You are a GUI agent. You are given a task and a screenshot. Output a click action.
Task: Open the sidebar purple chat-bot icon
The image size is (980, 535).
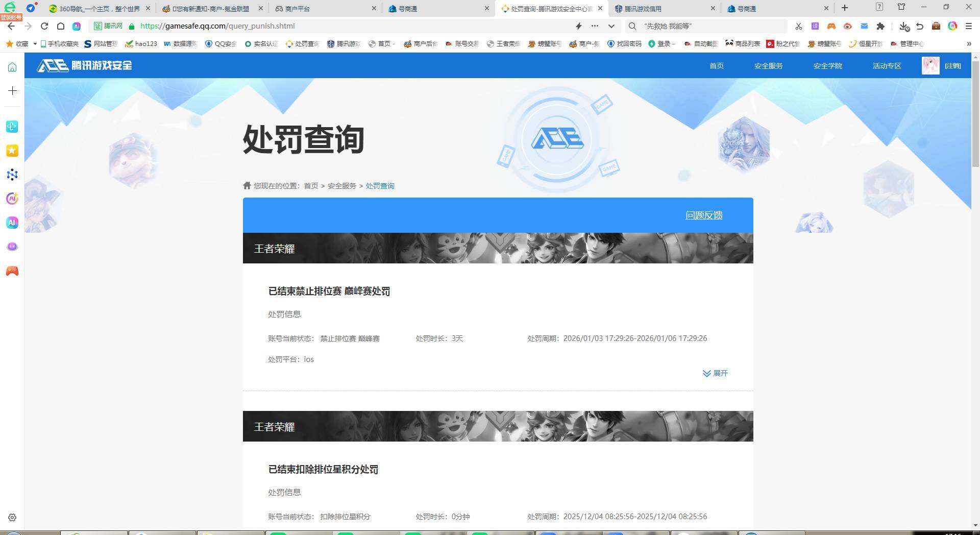pyautogui.click(x=12, y=247)
